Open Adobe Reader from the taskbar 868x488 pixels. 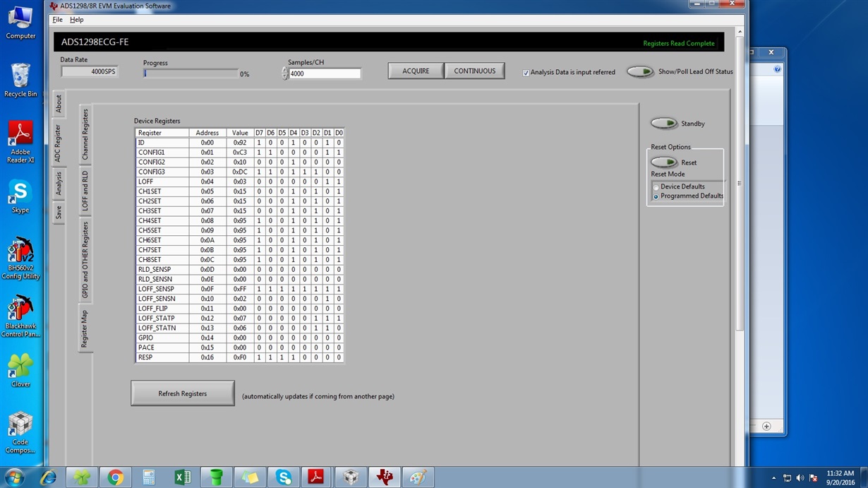pyautogui.click(x=315, y=477)
